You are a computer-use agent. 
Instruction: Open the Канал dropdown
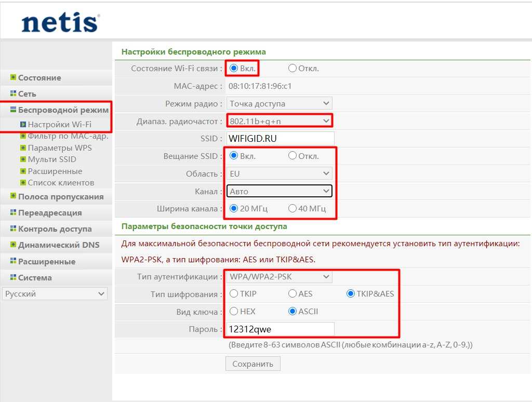pos(280,191)
